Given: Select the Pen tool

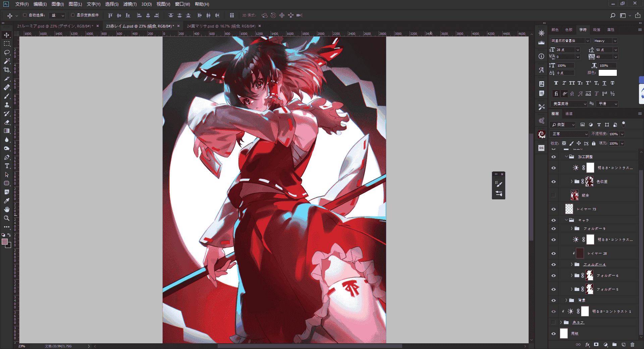Looking at the screenshot, I should (7, 157).
